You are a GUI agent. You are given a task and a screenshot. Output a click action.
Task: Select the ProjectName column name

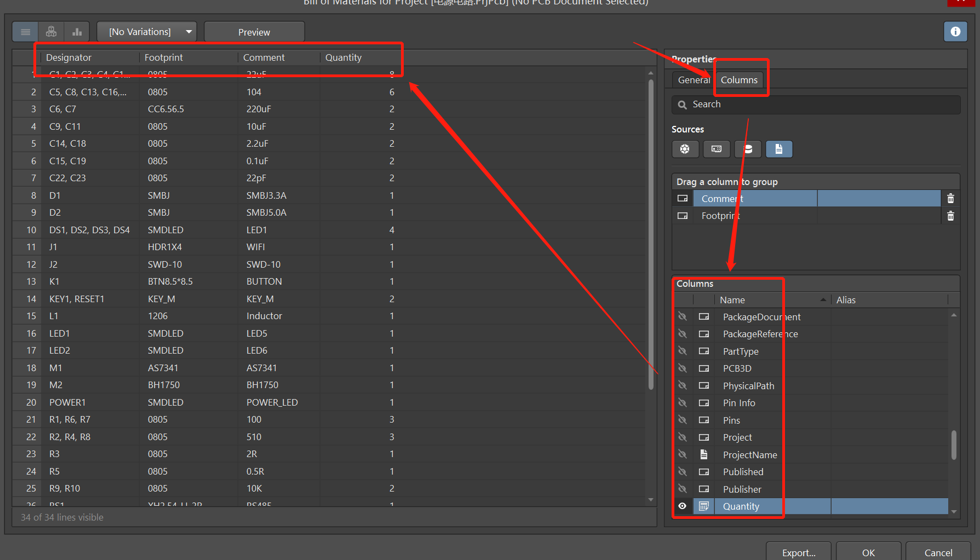(750, 455)
